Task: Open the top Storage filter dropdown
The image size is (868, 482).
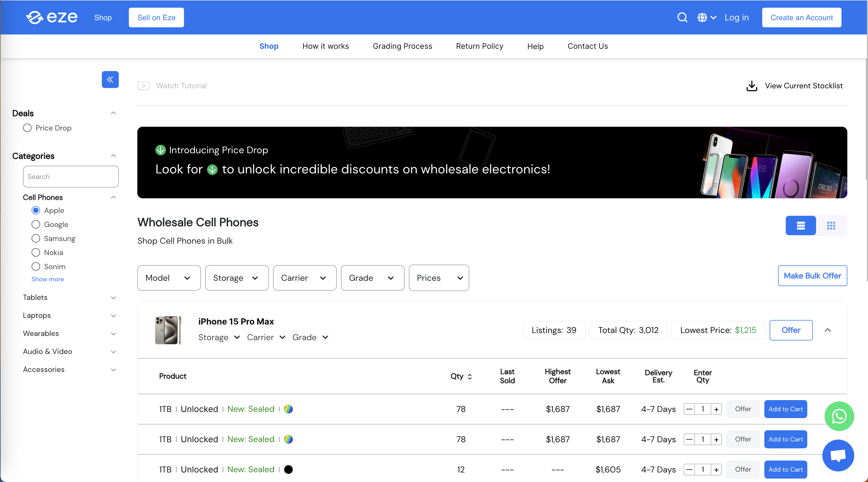Action: pyautogui.click(x=237, y=278)
